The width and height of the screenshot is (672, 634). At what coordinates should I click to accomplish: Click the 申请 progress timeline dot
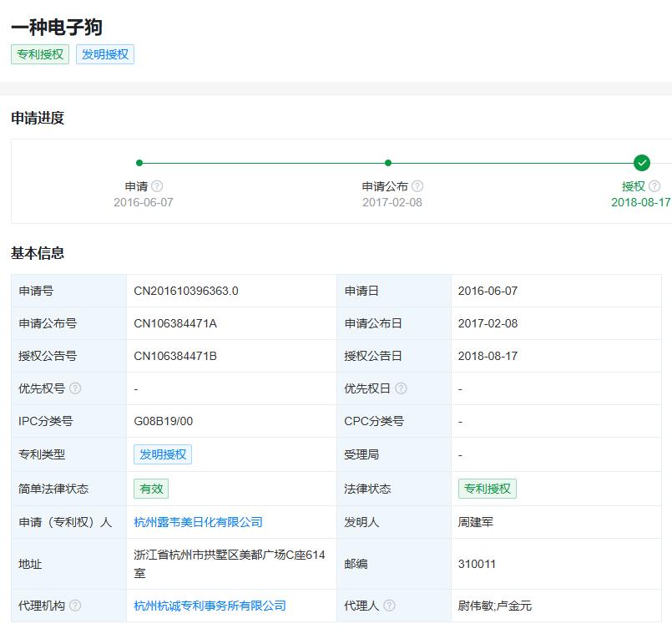(139, 163)
